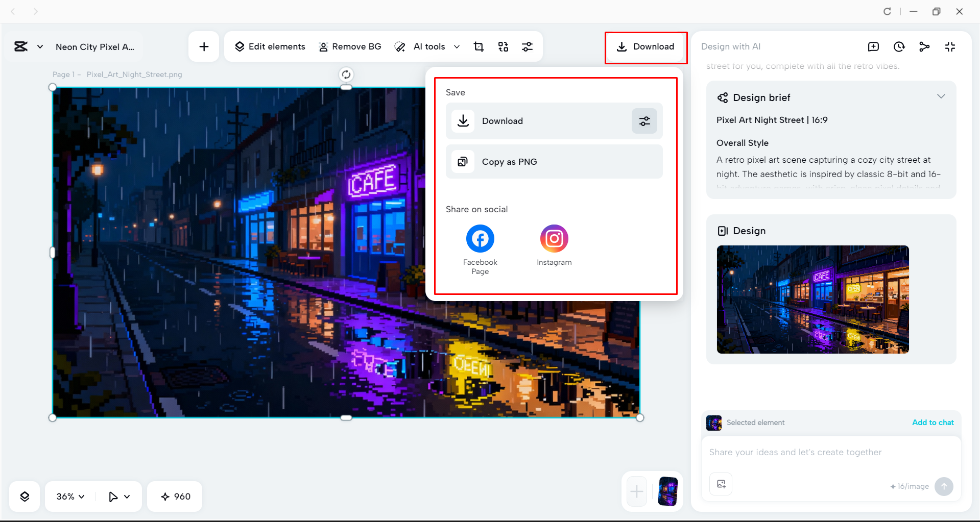
Task: Send the chat message arrow button
Action: point(944,486)
